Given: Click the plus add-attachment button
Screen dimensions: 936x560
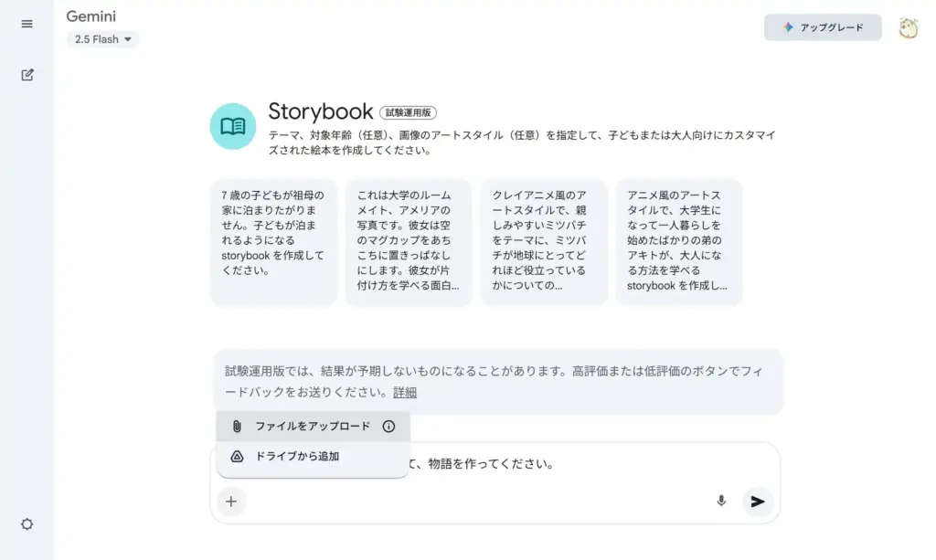Looking at the screenshot, I should [x=231, y=502].
